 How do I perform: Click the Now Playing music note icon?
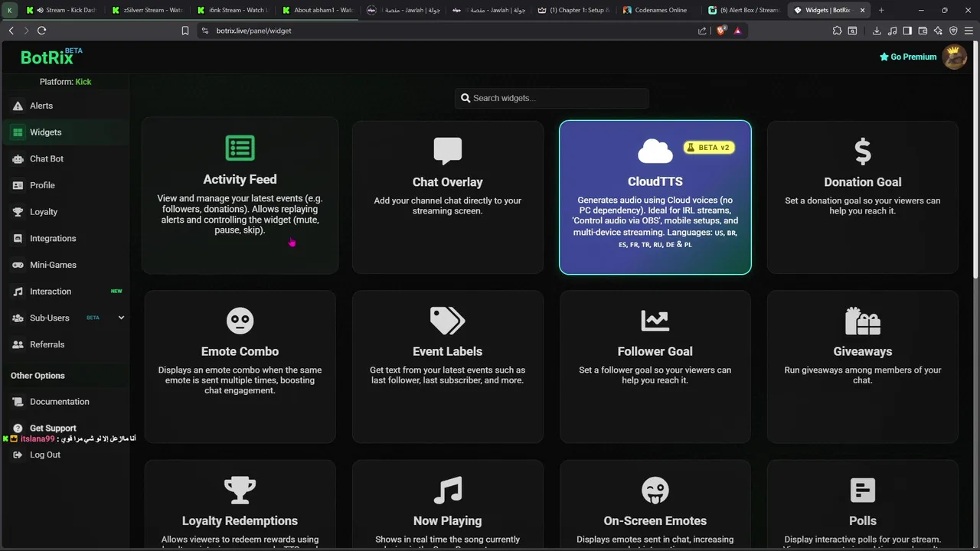tap(448, 491)
